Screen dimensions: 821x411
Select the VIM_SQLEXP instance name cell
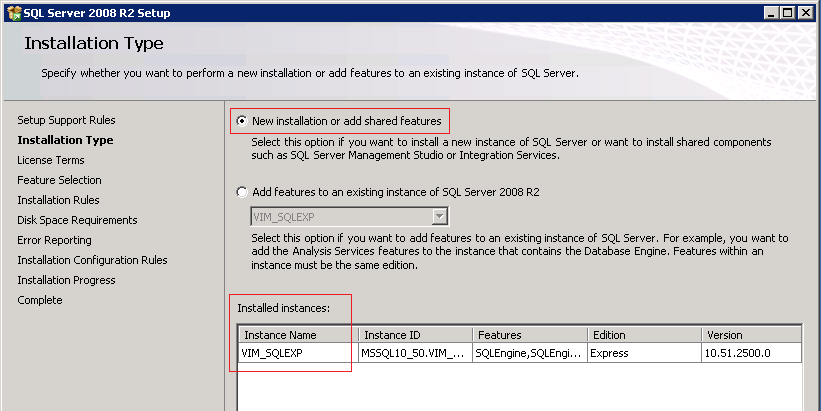click(x=298, y=353)
